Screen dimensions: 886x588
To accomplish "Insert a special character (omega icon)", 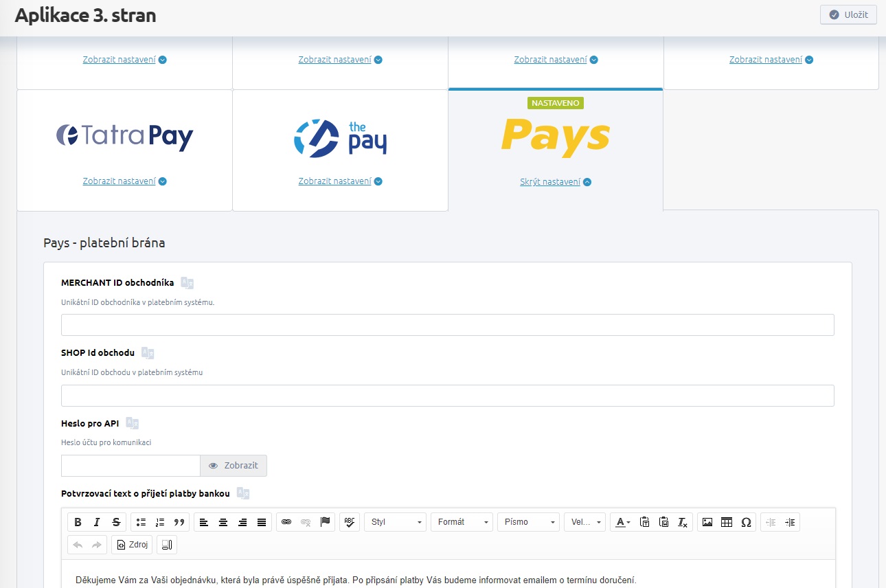I will [x=746, y=522].
